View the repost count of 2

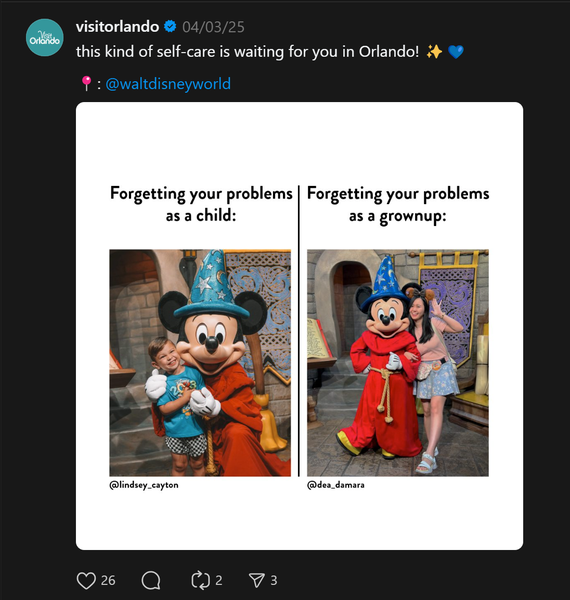point(218,580)
